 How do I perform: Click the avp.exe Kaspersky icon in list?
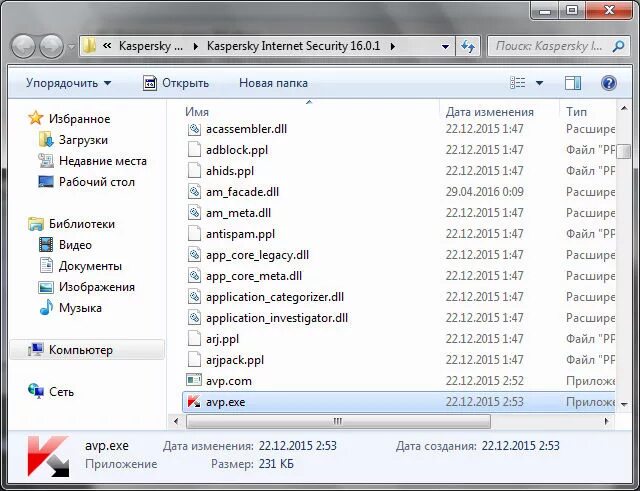coord(194,402)
